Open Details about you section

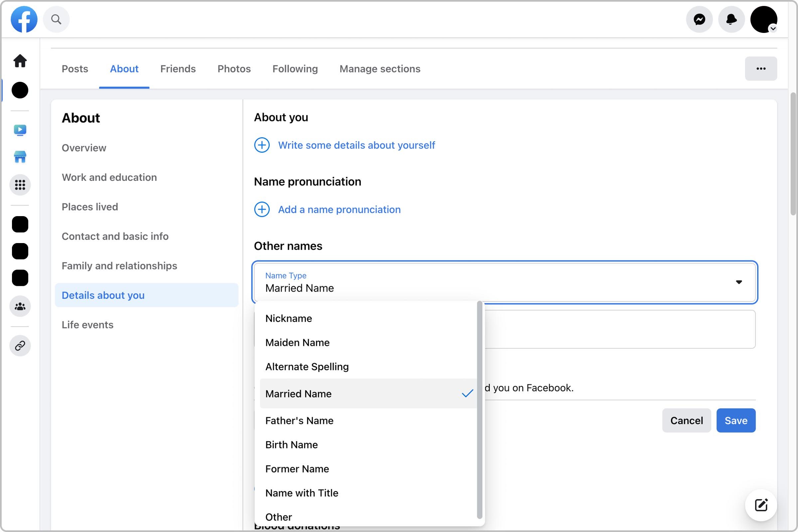tap(102, 295)
